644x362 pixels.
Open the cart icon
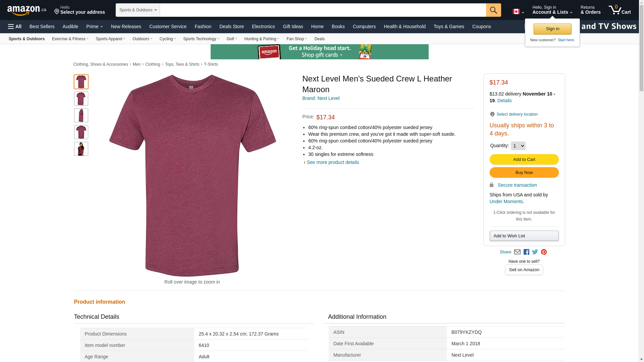[620, 10]
